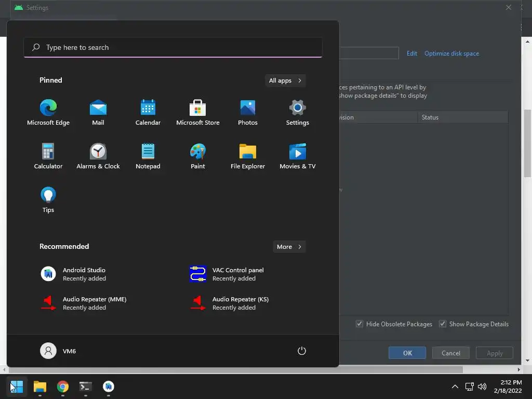Viewport: 532px width, 399px height.
Task: Toggle Show Package Details checkbox
Action: [443, 324]
